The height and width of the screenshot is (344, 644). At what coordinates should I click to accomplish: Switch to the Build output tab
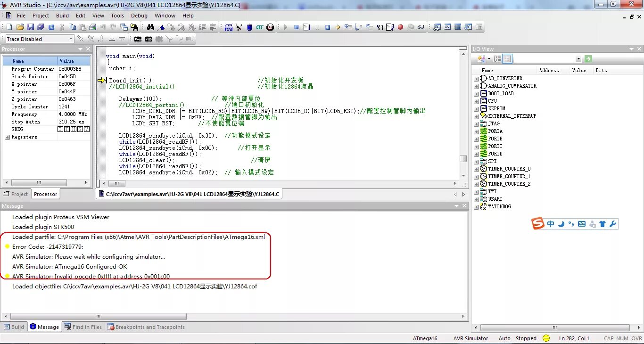coord(14,327)
